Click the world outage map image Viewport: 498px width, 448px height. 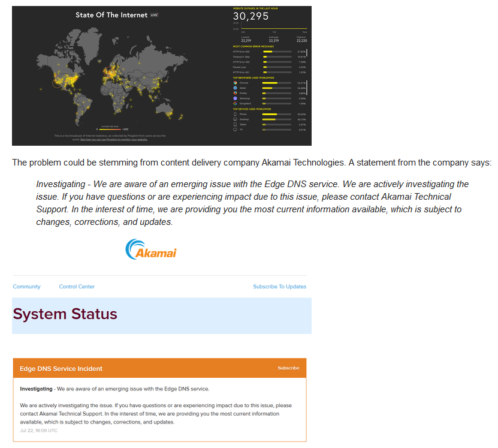pyautogui.click(x=113, y=76)
